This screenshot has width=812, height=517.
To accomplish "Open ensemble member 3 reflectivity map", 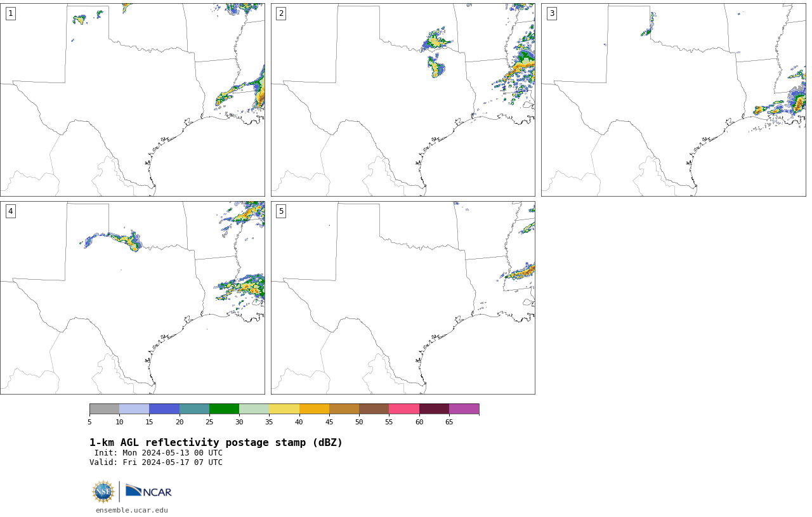I will click(x=673, y=100).
